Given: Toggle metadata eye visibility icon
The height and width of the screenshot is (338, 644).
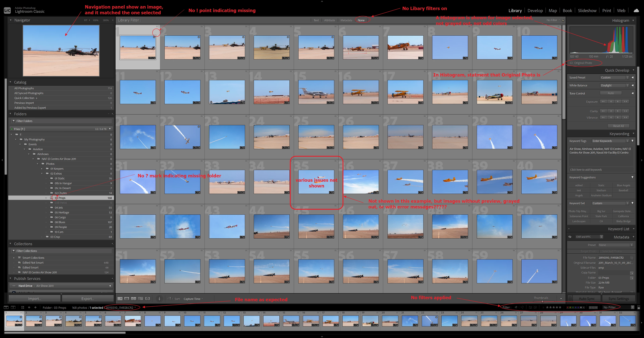Looking at the screenshot, I should [x=570, y=237].
